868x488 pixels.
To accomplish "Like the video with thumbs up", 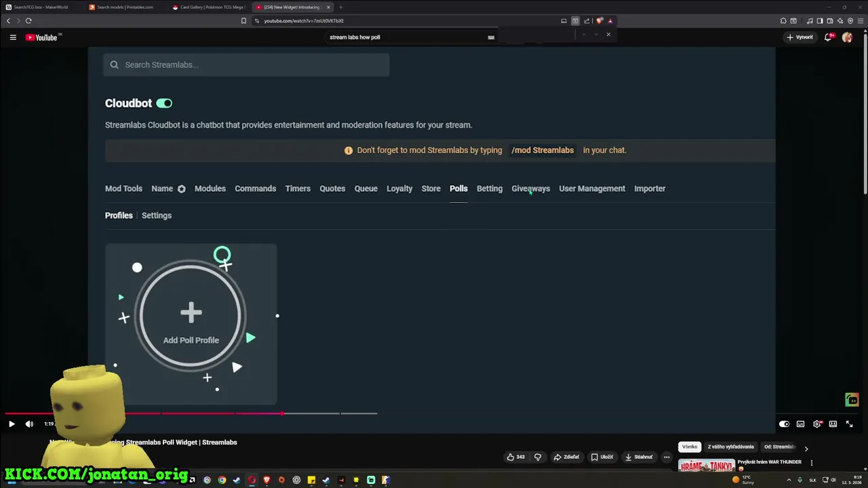I will (x=516, y=457).
